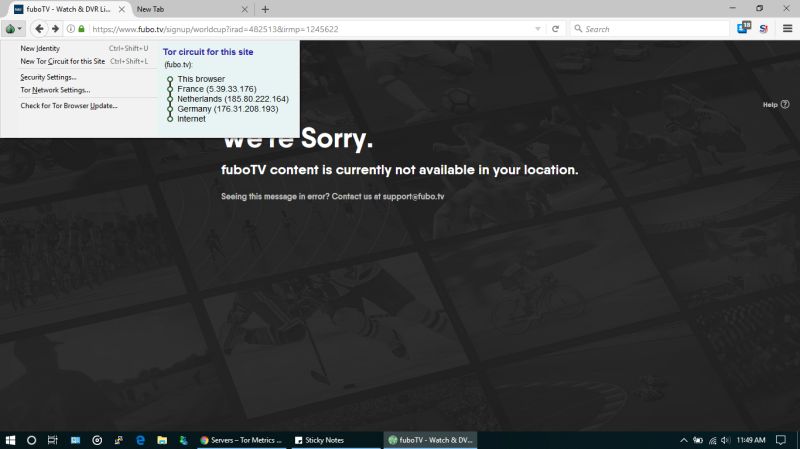
Task: Go back with the back arrow
Action: tap(39, 29)
